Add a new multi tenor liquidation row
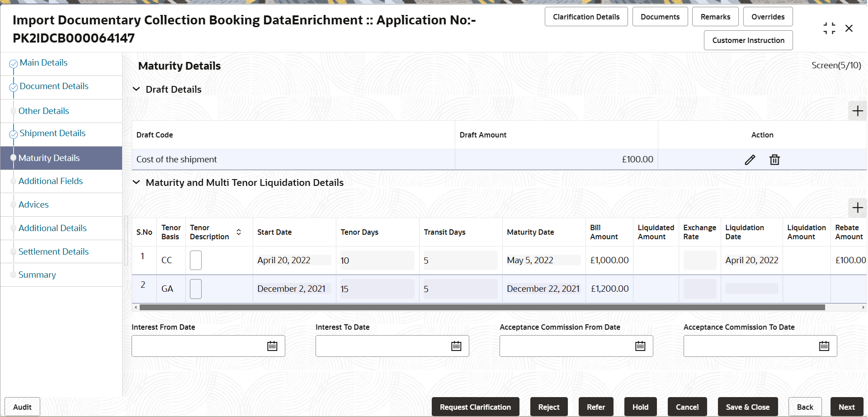Screen dimensions: 868x417 coord(858,208)
